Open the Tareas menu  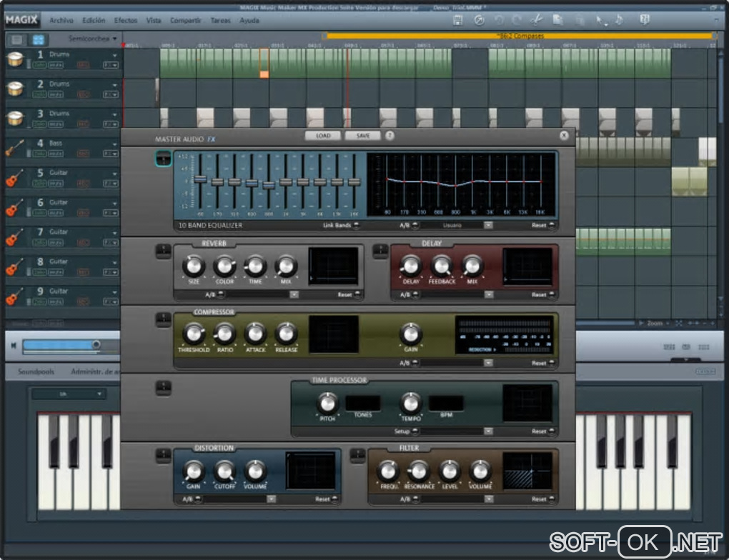pyautogui.click(x=220, y=21)
